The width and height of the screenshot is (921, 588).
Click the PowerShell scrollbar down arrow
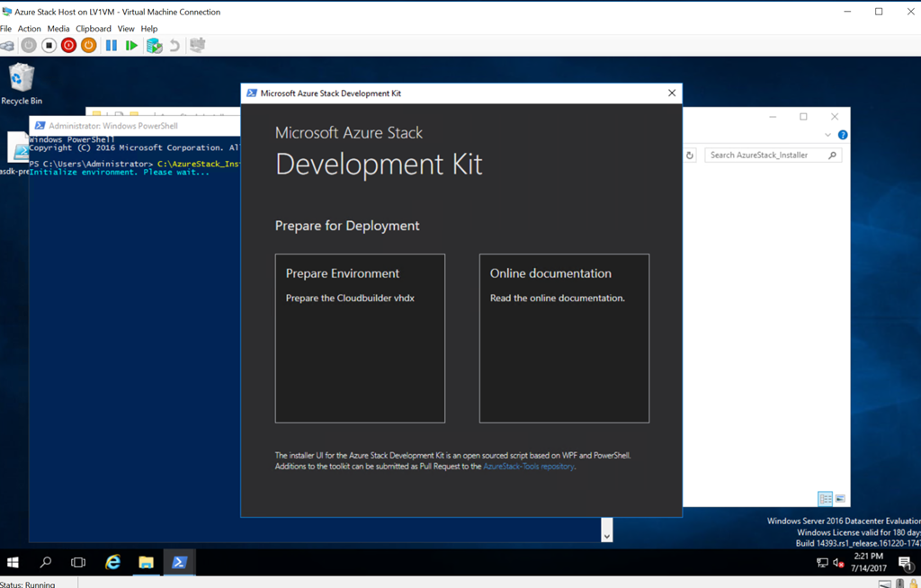607,536
